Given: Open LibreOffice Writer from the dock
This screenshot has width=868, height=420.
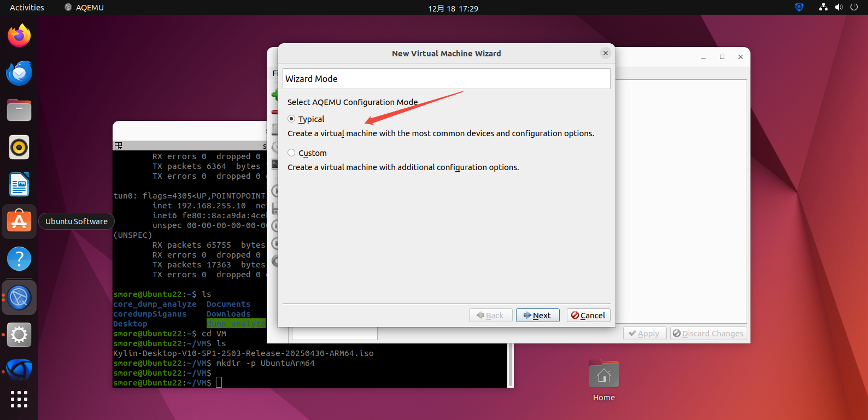Looking at the screenshot, I should 19,184.
